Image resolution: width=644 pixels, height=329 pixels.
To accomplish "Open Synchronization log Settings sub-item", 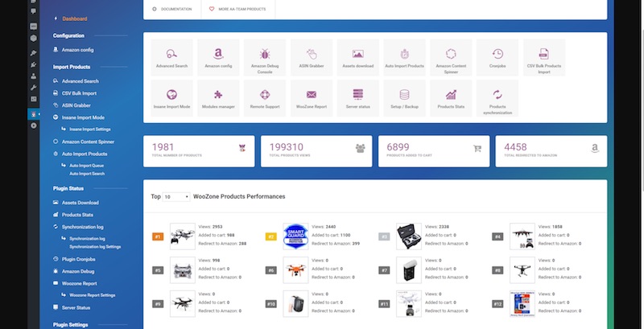I will pyautogui.click(x=95, y=247).
